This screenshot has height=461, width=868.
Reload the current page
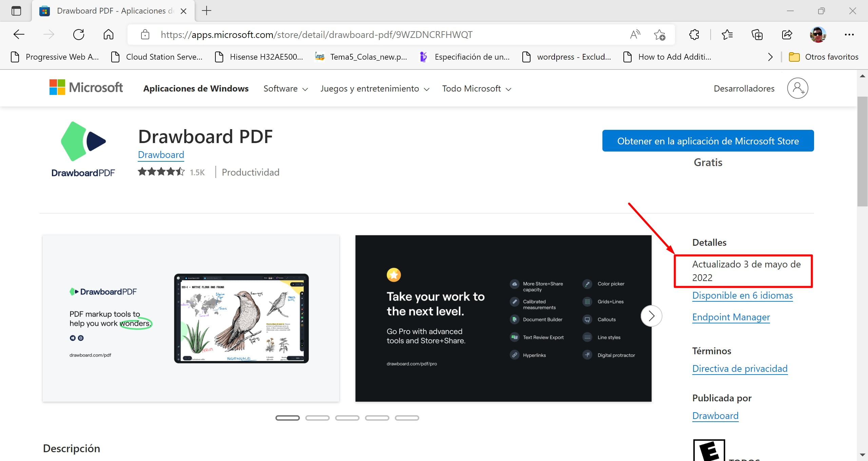(79, 34)
